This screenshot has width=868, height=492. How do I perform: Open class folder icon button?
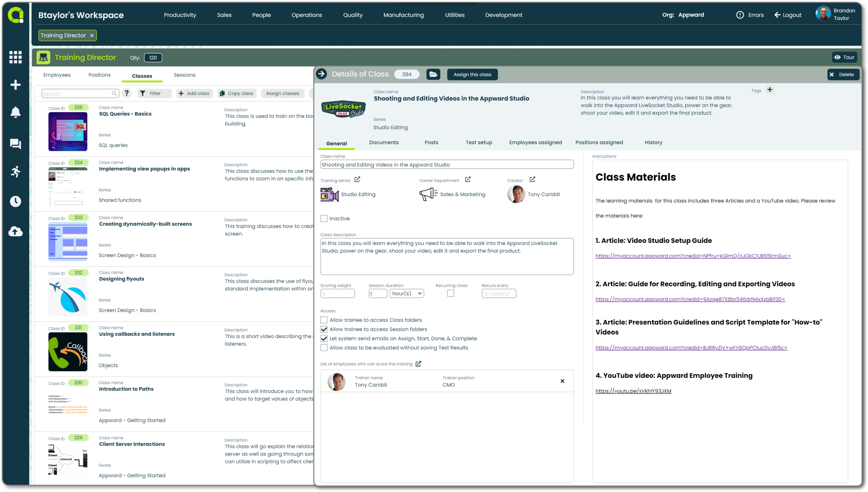[433, 74]
